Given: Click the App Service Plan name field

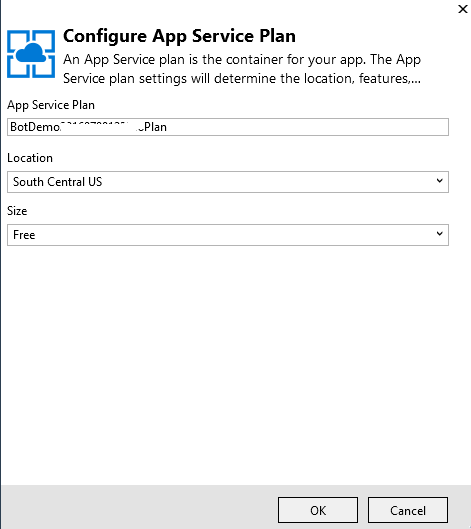Looking at the screenshot, I should pos(228,127).
